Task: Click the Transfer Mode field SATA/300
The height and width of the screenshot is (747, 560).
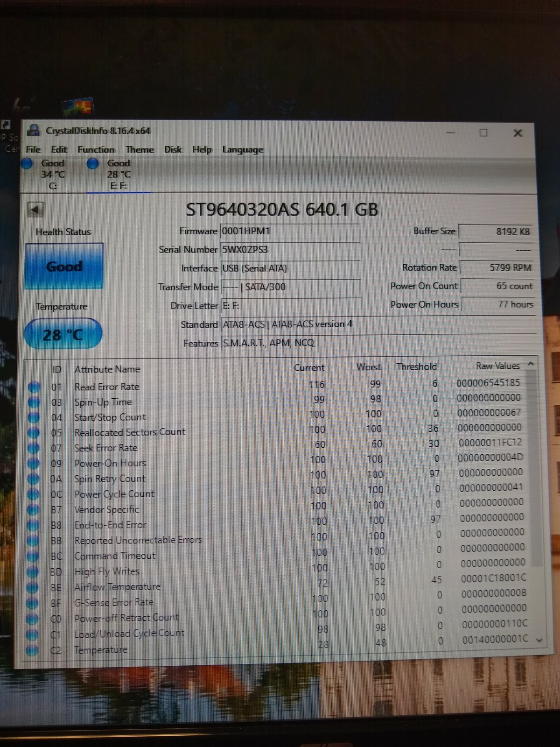Action: coord(291,287)
